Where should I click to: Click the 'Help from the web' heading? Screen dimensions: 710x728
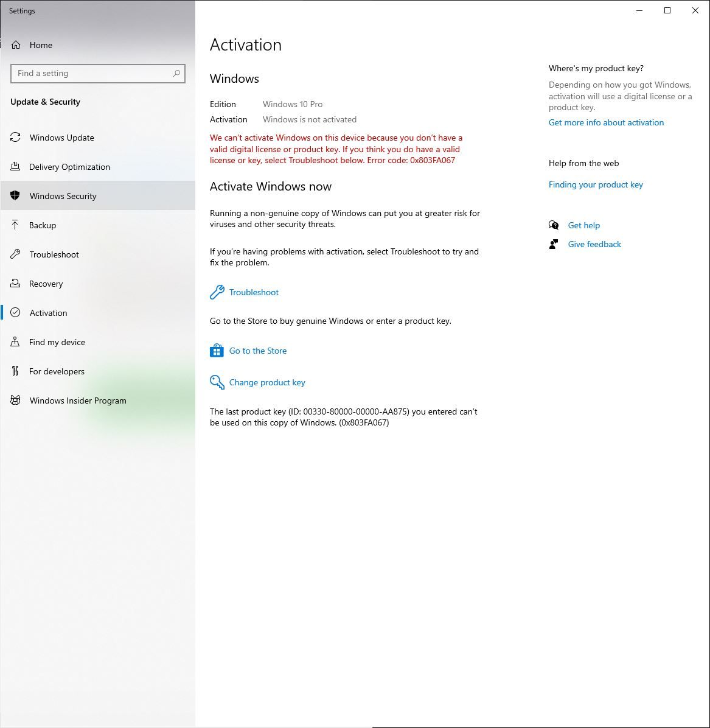pyautogui.click(x=584, y=163)
